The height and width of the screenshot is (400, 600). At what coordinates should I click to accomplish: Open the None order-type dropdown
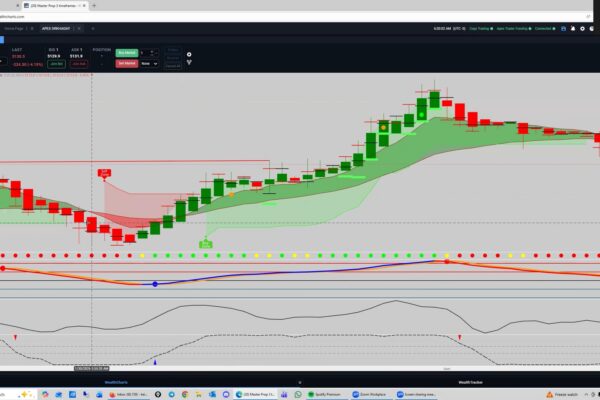tap(149, 62)
